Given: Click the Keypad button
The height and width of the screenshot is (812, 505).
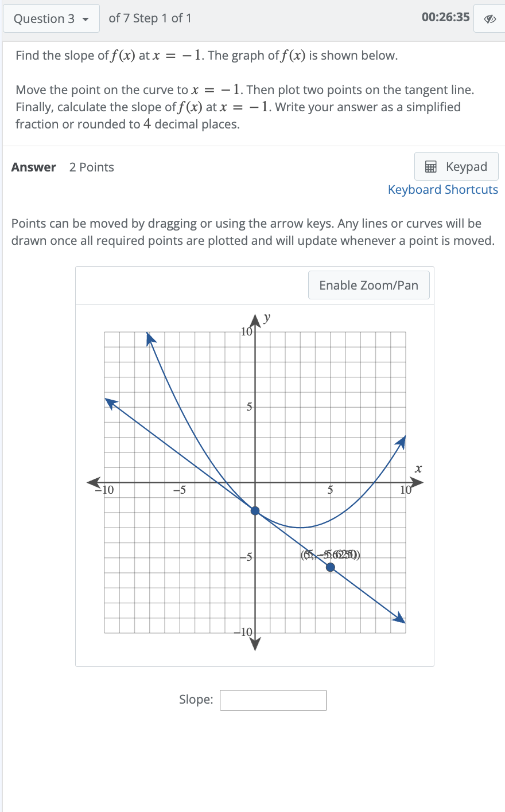Looking at the screenshot, I should pos(456,166).
